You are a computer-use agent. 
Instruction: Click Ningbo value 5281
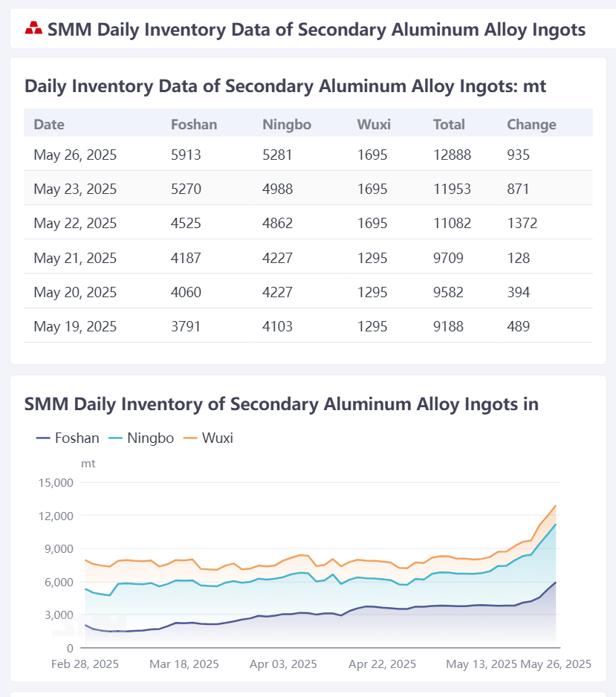277,155
